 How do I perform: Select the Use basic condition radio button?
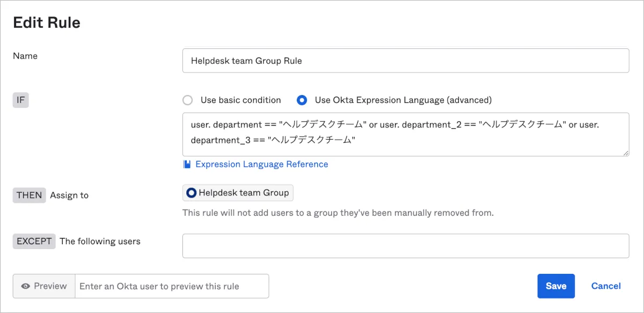(187, 100)
